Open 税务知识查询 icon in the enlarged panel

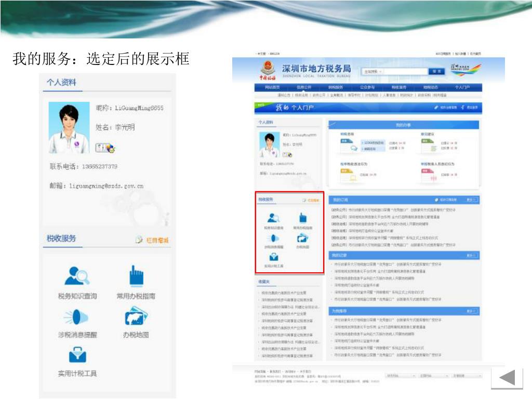77,275
